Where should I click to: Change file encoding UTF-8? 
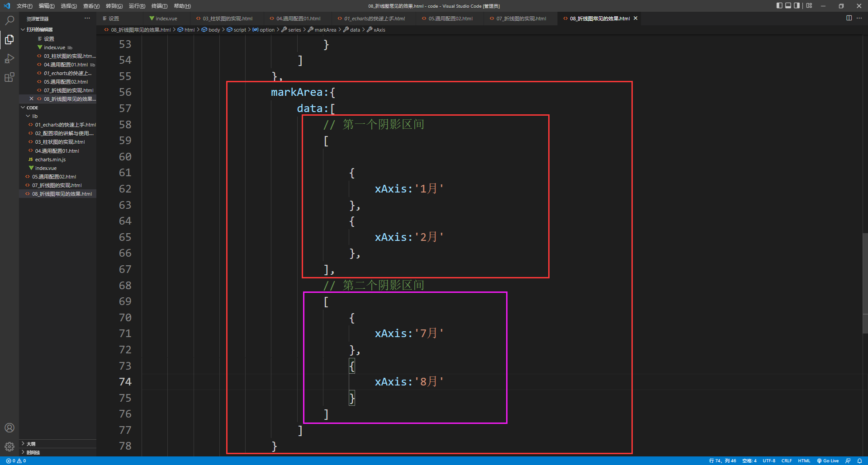point(769,461)
